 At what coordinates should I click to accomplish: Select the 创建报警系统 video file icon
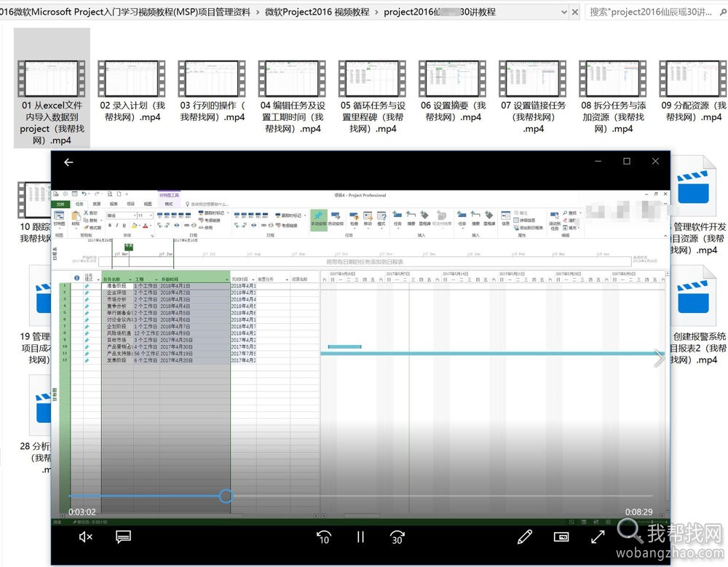694,296
